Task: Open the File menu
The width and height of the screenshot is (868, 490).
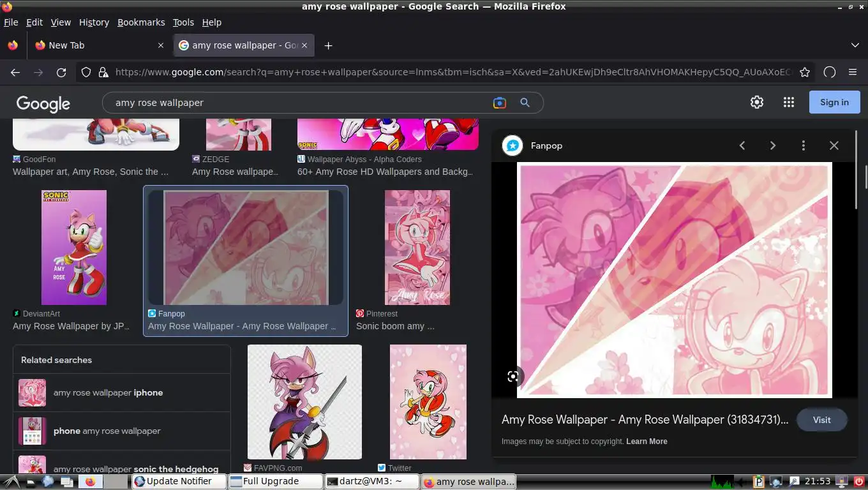Action: pos(11,22)
